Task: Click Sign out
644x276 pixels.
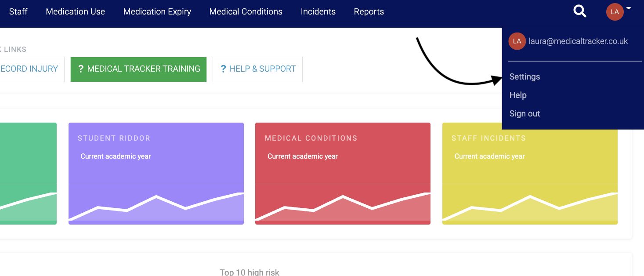Action: tap(525, 113)
